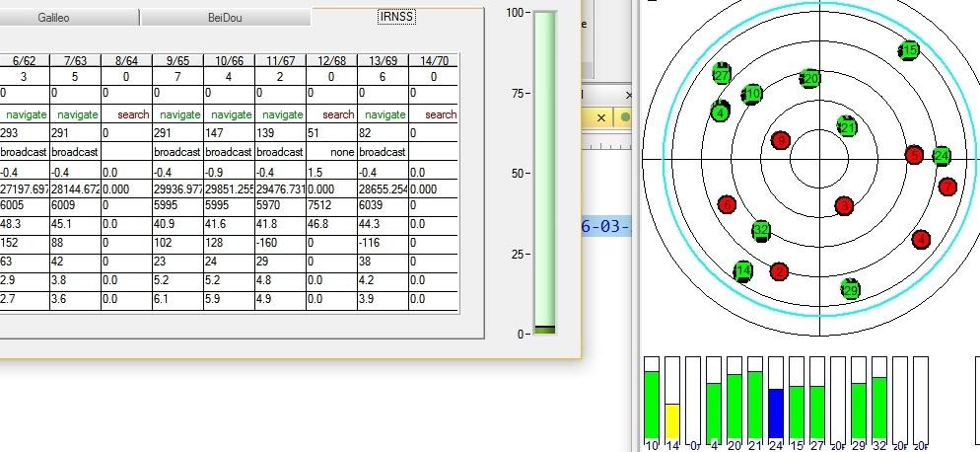
Task: Click the vertical green level gauge
Action: tap(544, 173)
